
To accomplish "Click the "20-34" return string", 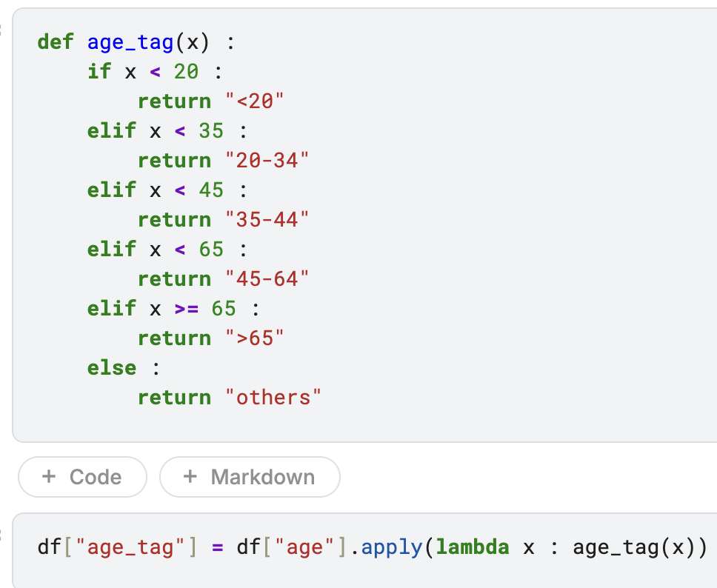I will [267, 160].
